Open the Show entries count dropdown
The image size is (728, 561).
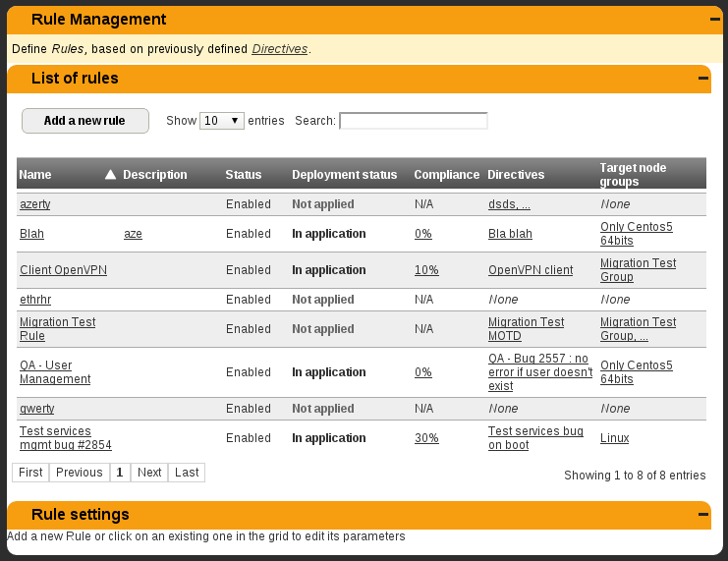pyautogui.click(x=221, y=121)
